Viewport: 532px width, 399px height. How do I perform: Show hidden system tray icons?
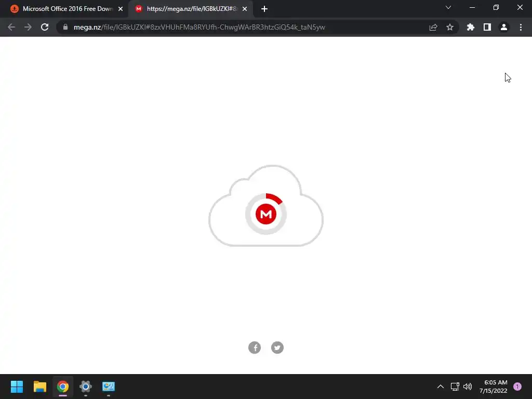point(441,387)
